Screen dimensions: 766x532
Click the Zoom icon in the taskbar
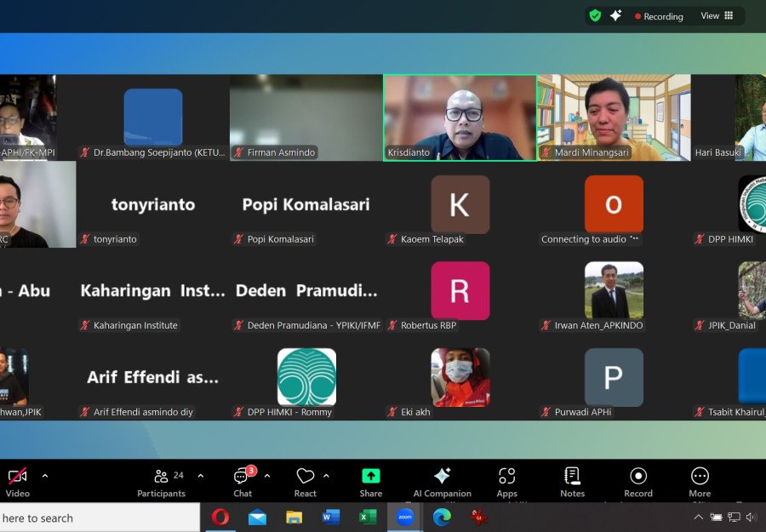(x=404, y=518)
